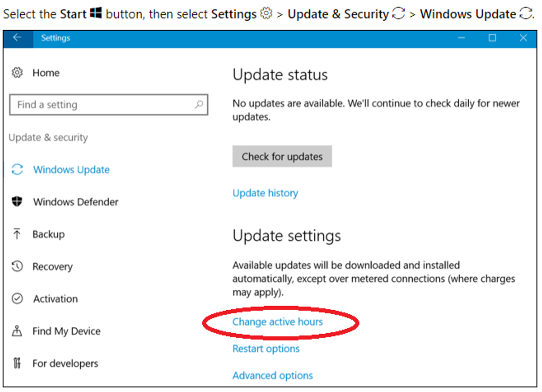Open Restart options link
This screenshot has width=542, height=392.
point(266,349)
